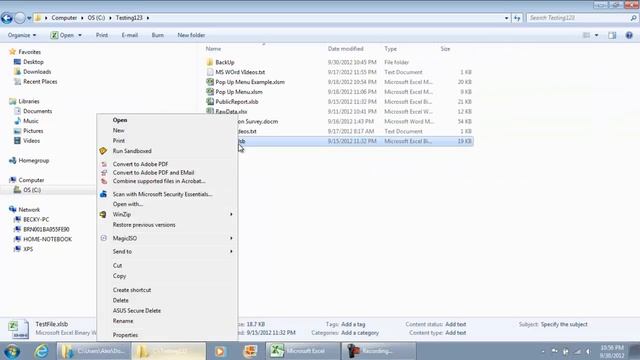Select the MS WOrd Videos.txt file icon
The width and height of the screenshot is (640, 360).
tap(210, 72)
